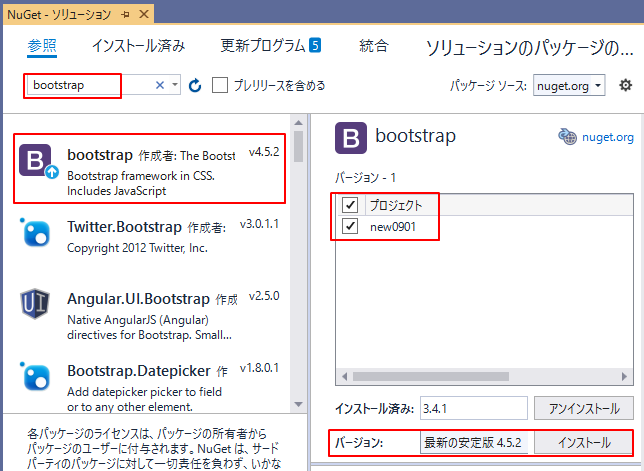Click the バージョン - 1 heading
The height and width of the screenshot is (471, 644).
pyautogui.click(x=365, y=177)
